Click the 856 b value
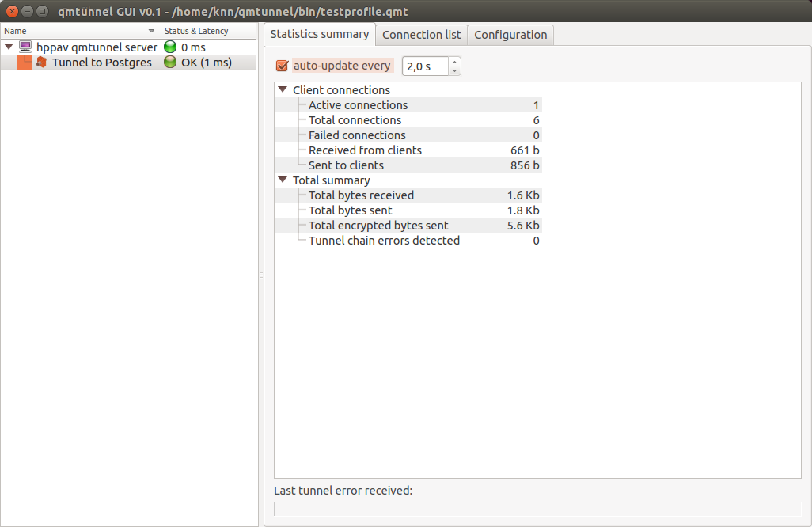This screenshot has height=527, width=812. (x=525, y=165)
